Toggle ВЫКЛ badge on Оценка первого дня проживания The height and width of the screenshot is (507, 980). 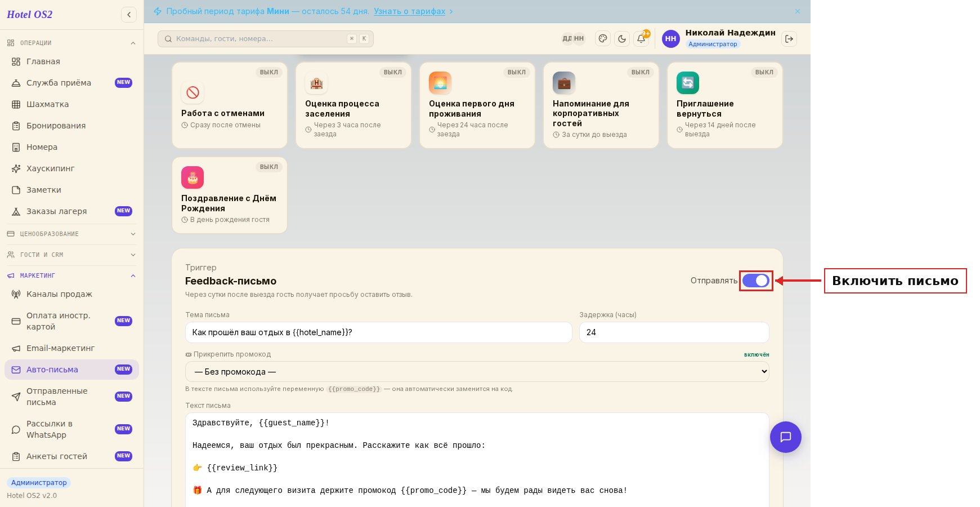tap(517, 72)
